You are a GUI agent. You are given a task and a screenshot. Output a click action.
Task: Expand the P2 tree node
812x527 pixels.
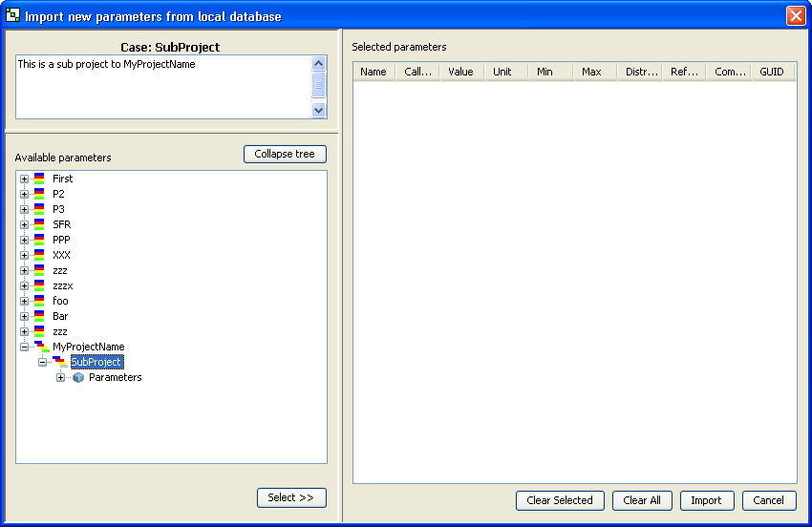pyautogui.click(x=24, y=194)
